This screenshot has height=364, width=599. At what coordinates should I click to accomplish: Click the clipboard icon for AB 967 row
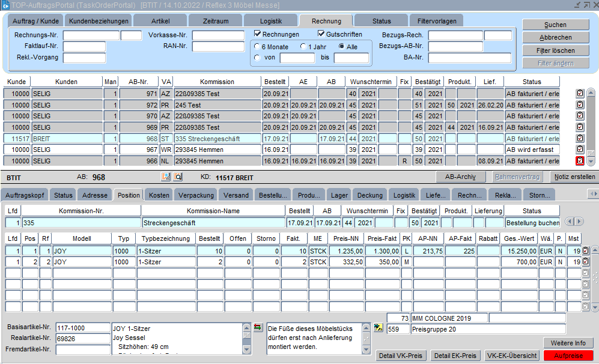coord(580,150)
